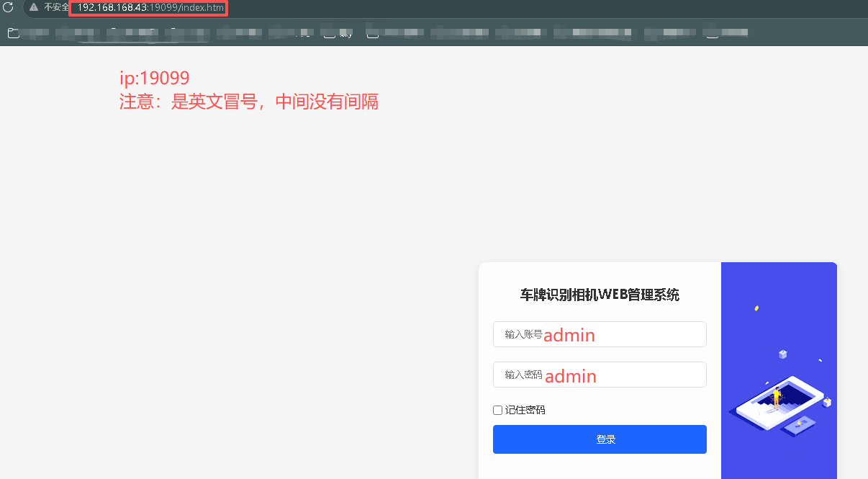Tick the 记住密码 checkbox

tap(497, 410)
